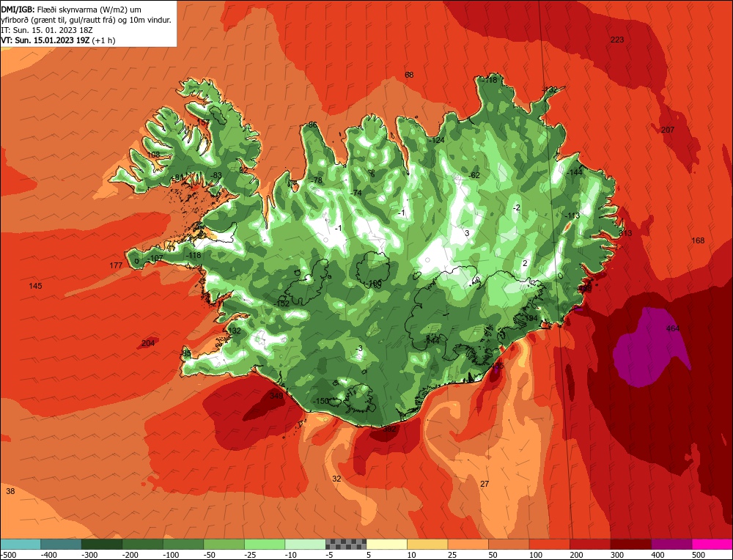Click the map value "68" north of Iceland
733x560 pixels.
409,75
